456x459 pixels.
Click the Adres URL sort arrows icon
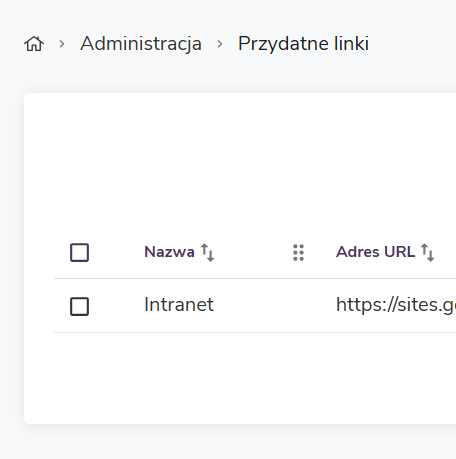click(427, 252)
